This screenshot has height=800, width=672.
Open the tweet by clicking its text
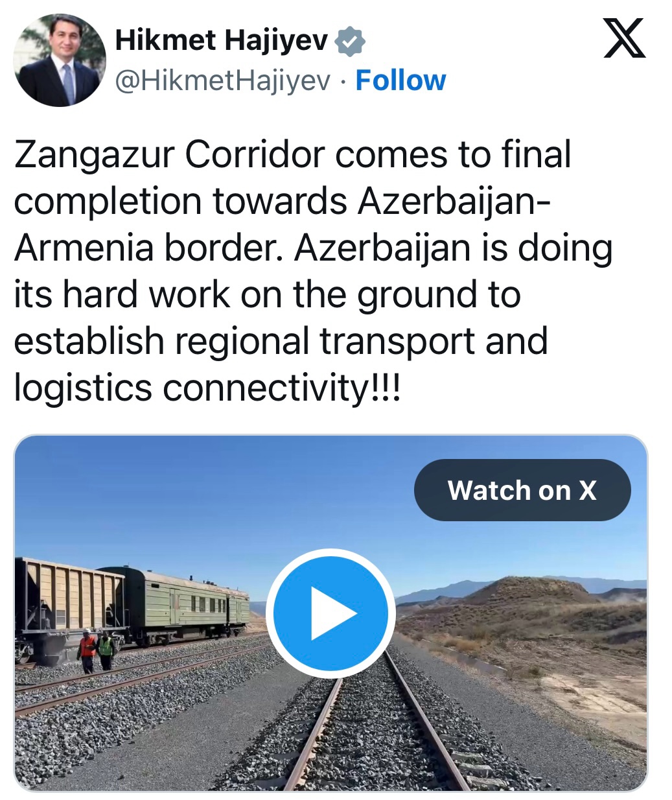click(x=313, y=271)
